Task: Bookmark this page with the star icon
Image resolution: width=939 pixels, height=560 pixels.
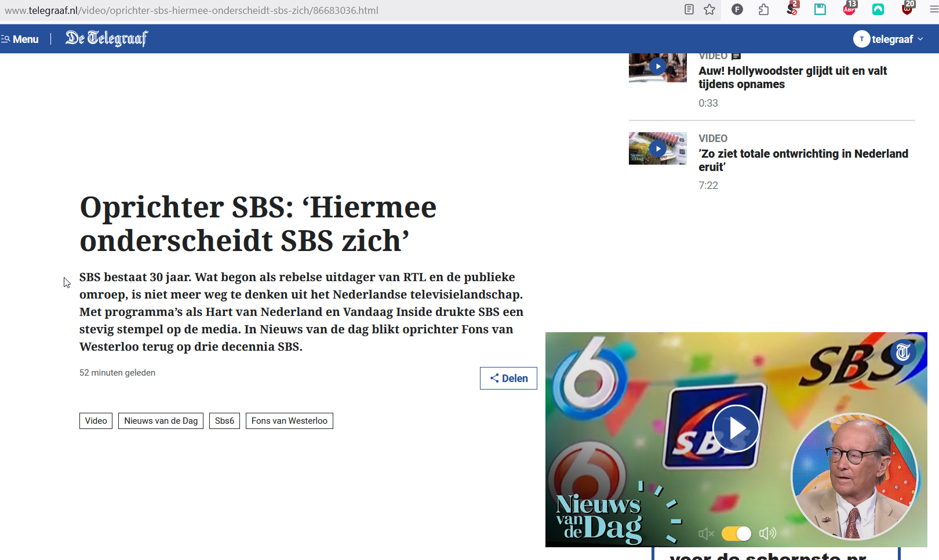Action: point(709,9)
